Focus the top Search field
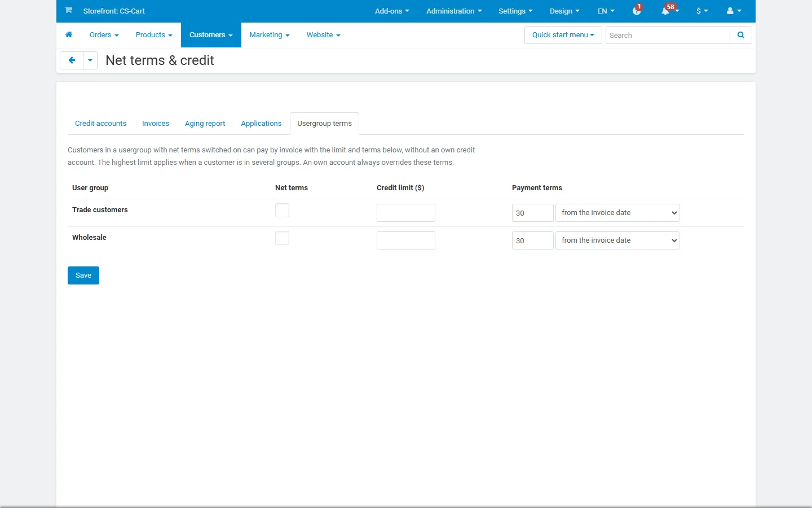Image resolution: width=812 pixels, height=508 pixels. [668, 35]
